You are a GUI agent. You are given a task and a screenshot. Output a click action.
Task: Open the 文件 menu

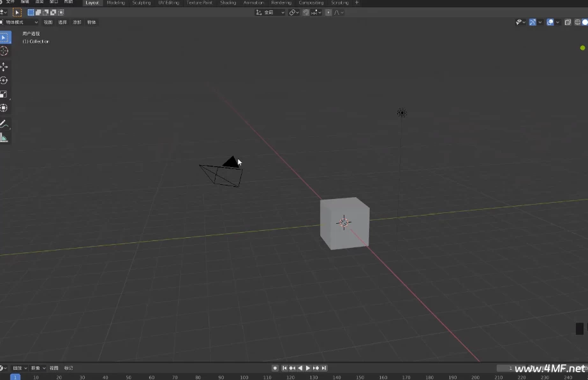point(11,3)
